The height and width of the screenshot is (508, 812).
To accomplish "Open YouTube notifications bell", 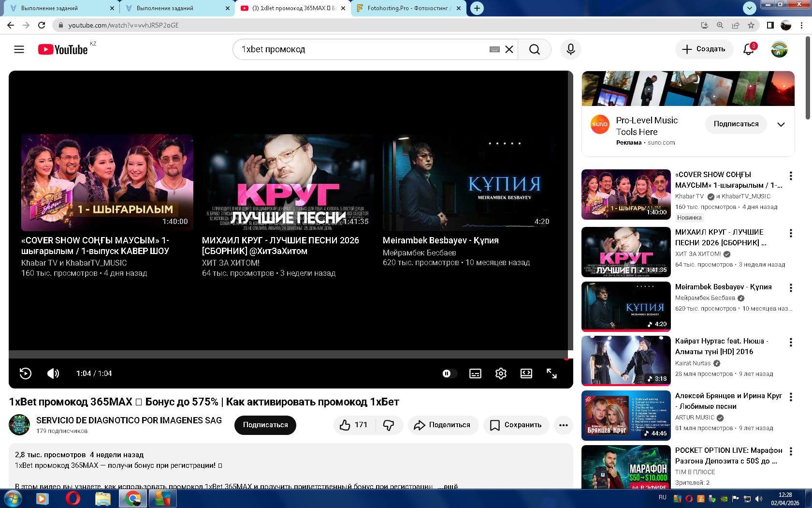I will (x=749, y=49).
